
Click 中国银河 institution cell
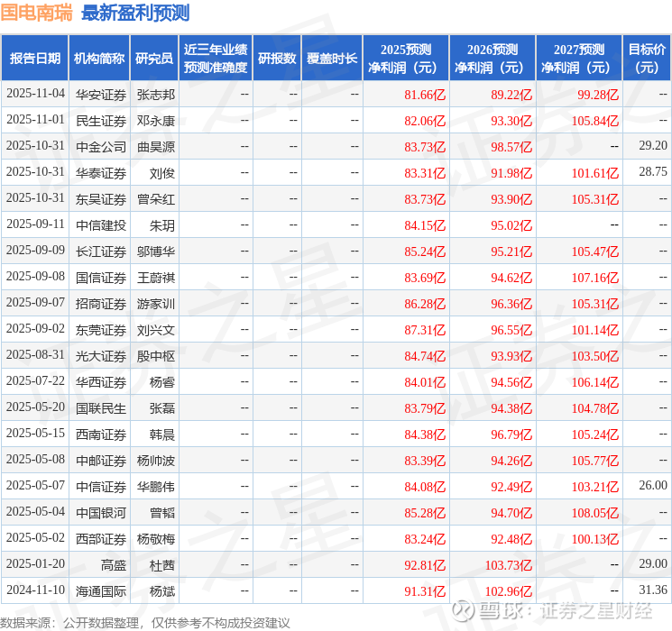click(101, 512)
